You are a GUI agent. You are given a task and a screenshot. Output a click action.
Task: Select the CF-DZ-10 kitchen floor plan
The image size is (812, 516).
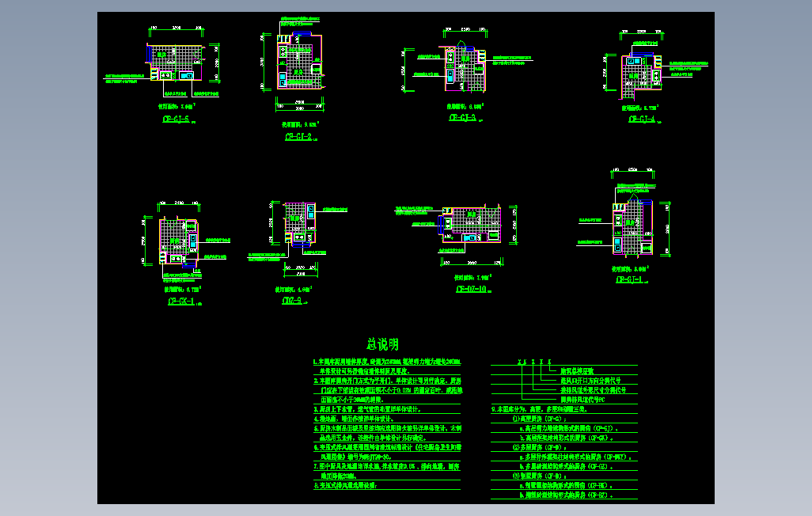pos(470,224)
